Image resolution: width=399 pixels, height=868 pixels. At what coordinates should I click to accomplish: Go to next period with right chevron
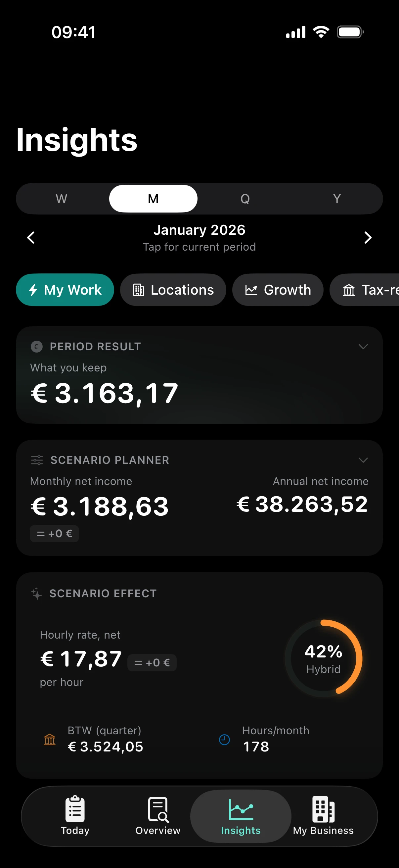coord(368,238)
